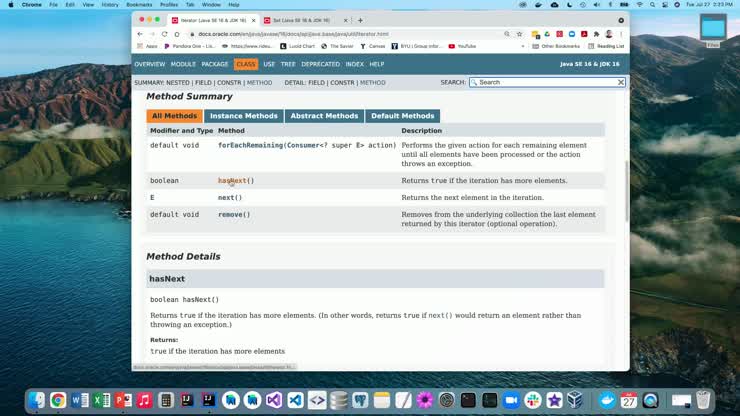Image resolution: width=740 pixels, height=416 pixels.
Task: Open the Lucid Chart bookmark
Action: click(x=297, y=46)
